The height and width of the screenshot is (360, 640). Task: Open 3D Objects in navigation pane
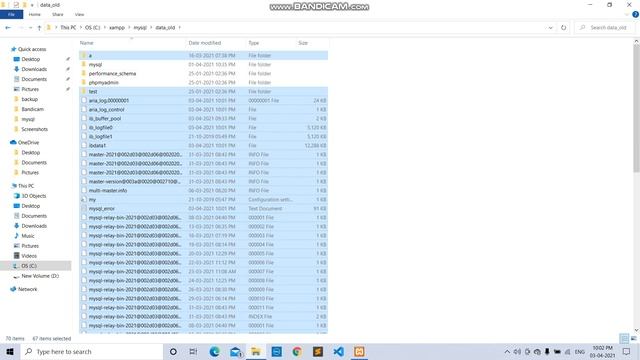33,196
